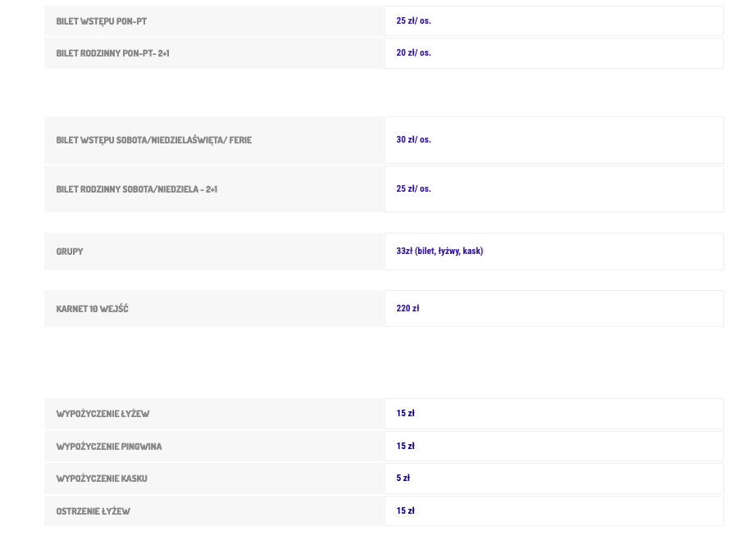
Task: Click the 'OSTRZENIE ŁYŻEW' label
Action: tap(93, 511)
